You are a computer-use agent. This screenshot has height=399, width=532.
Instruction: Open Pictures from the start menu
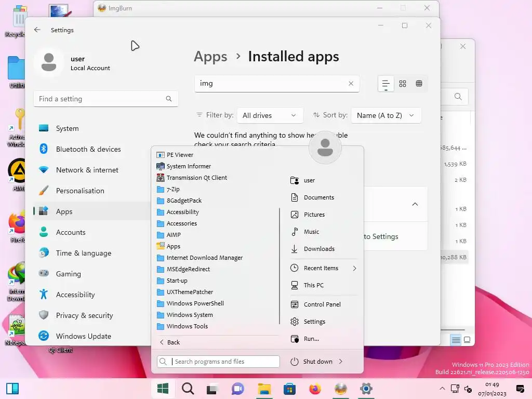coord(308,215)
